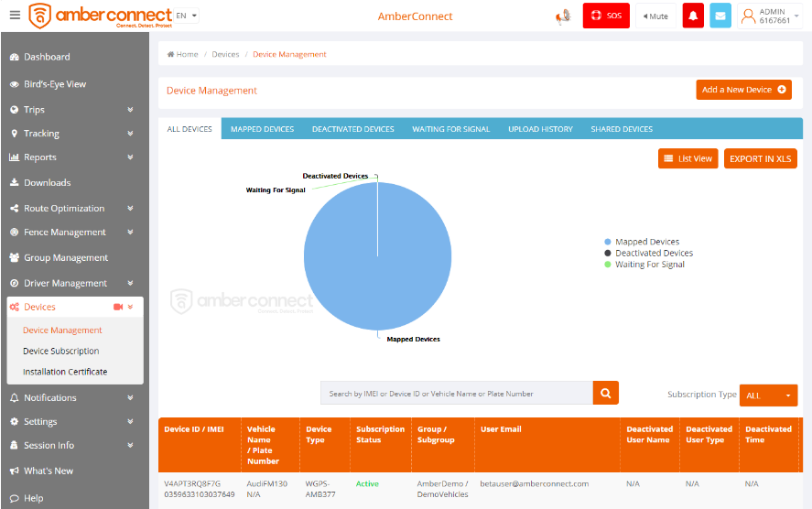The image size is (812, 509).
Task: Toggle the hamburger sidebar menu
Action: pyautogui.click(x=15, y=15)
